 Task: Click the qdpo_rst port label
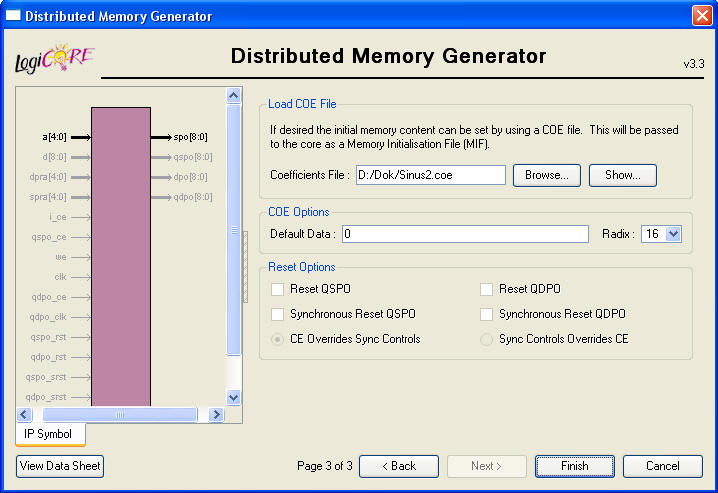pos(49,357)
